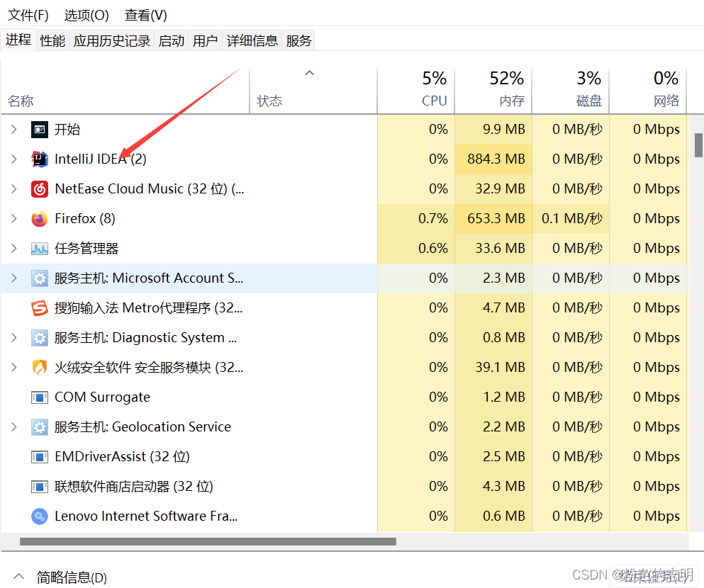Click the 任务管理器 process icon
Image resolution: width=704 pixels, height=588 pixels.
40,249
